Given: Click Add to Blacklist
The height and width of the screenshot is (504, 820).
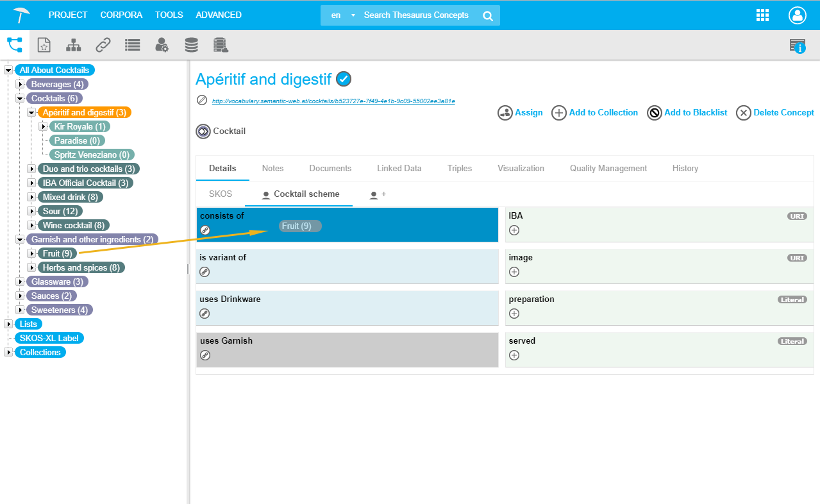Looking at the screenshot, I should [x=687, y=113].
